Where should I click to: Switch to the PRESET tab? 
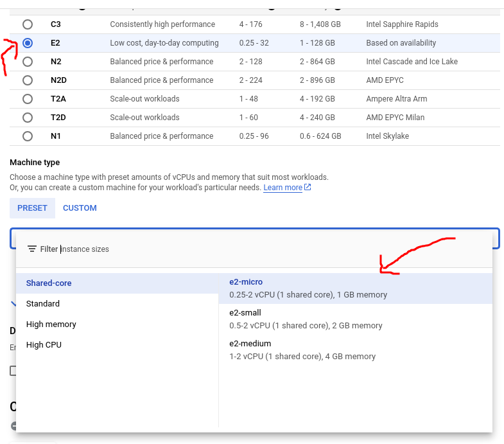(x=32, y=208)
